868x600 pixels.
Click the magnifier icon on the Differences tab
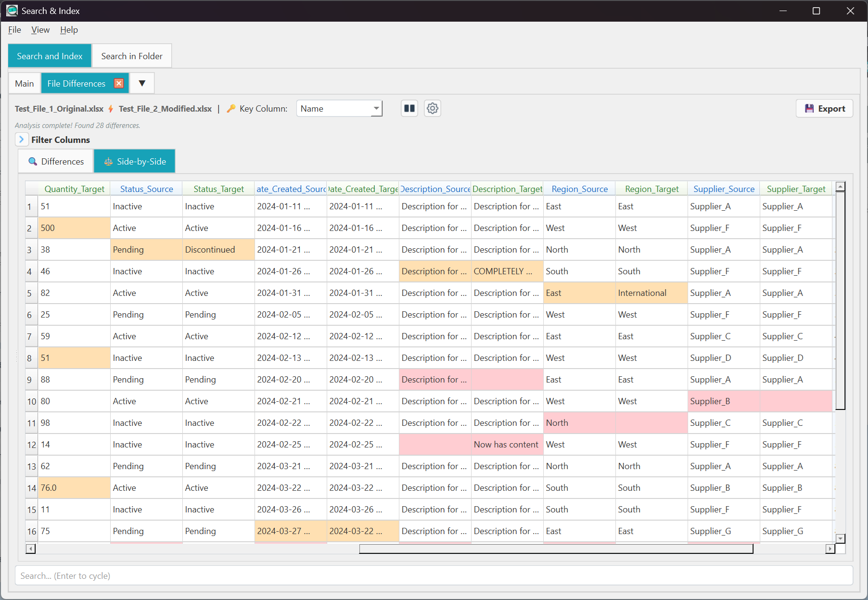click(32, 161)
